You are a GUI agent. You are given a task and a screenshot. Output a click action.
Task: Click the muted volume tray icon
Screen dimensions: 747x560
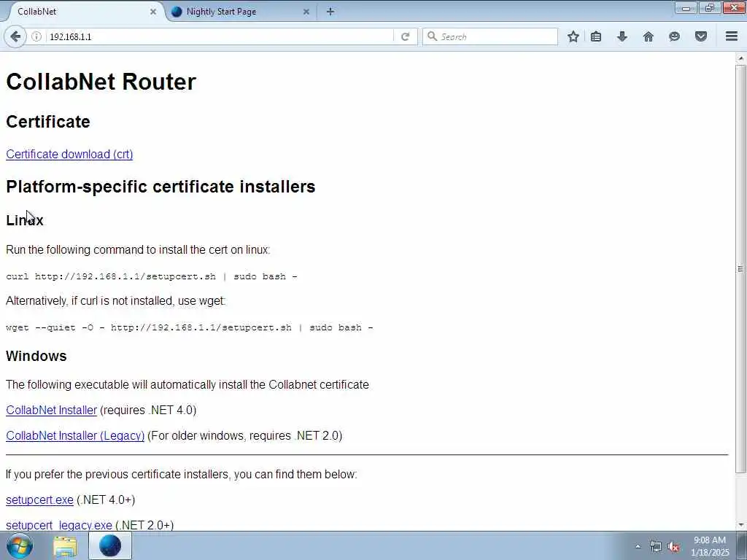pos(673,547)
